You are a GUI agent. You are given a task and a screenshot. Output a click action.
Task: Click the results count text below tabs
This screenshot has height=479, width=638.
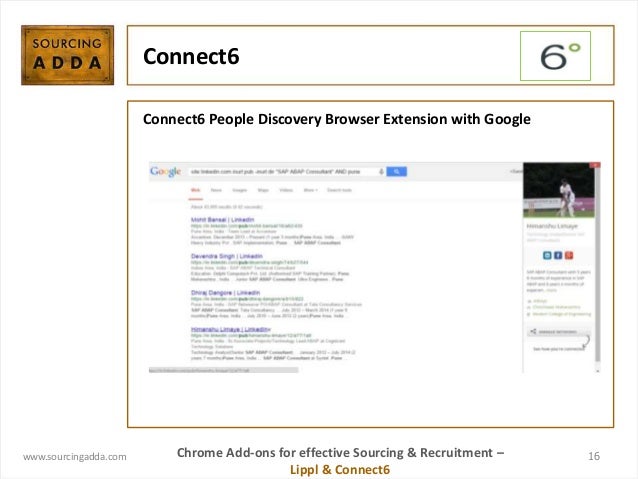pos(227,207)
